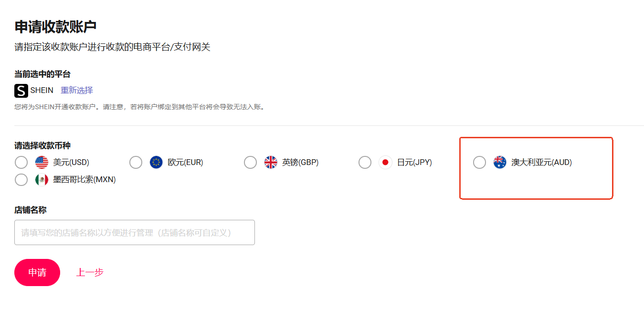Click the Japan flag icon
644x329 pixels.
pyautogui.click(x=385, y=163)
